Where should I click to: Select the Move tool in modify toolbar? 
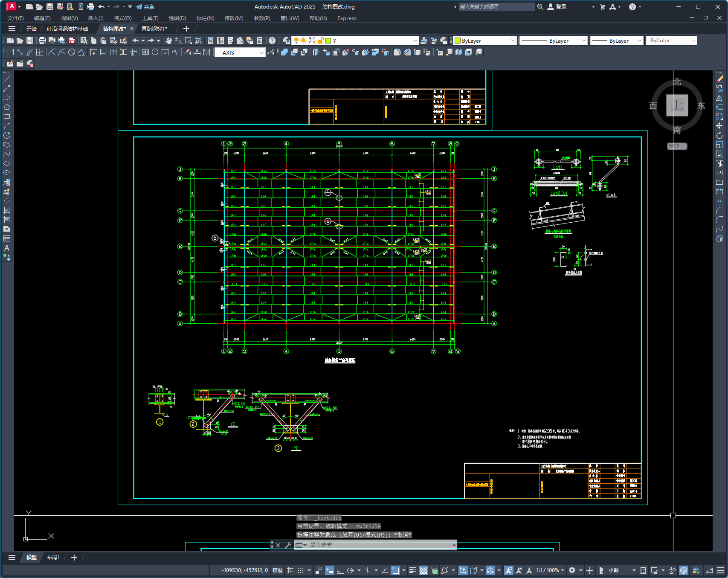coord(719,125)
